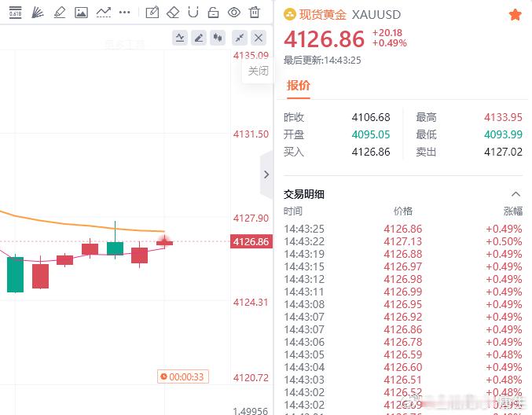Screen dimensions: 532x415
Task: Select the 14:43:19 trade row
Action: [x=403, y=254]
